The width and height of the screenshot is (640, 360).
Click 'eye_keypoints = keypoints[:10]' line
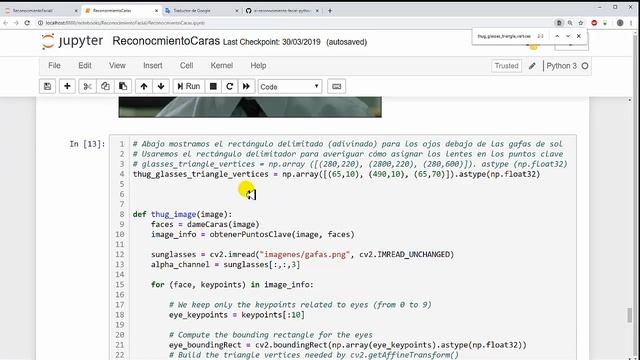[237, 315]
